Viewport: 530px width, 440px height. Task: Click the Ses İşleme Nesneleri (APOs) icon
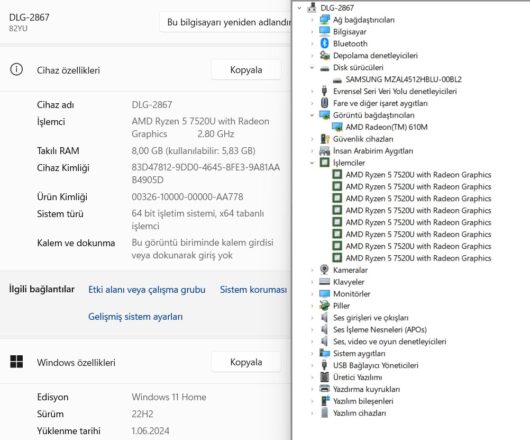tap(324, 329)
